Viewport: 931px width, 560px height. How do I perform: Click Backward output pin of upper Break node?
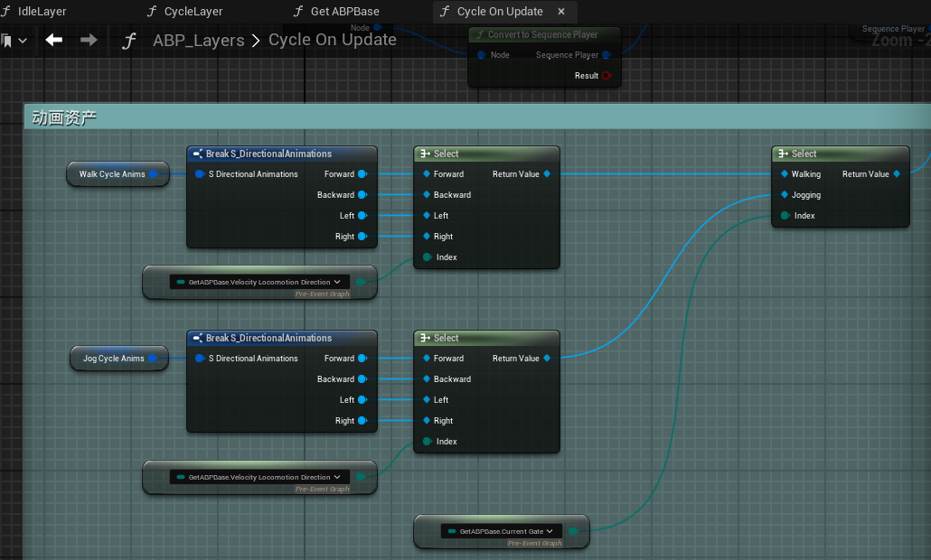(362, 194)
